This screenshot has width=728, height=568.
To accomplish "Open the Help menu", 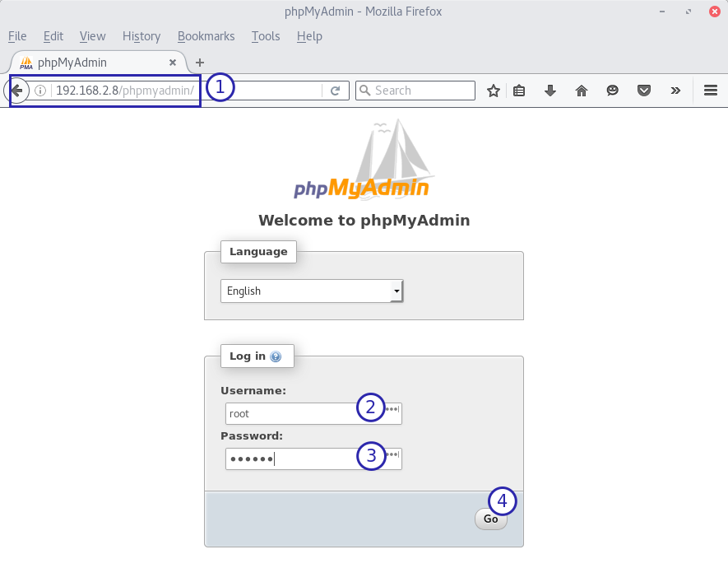I will pyautogui.click(x=309, y=36).
